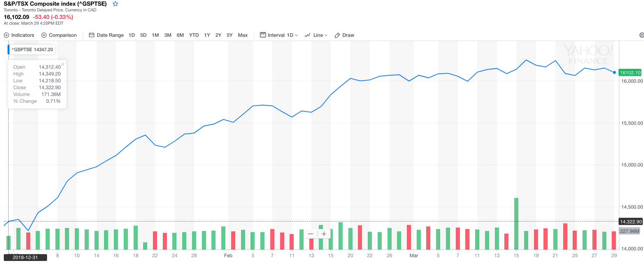Choose the 5Y time range
The height and width of the screenshot is (264, 644).
tap(230, 35)
